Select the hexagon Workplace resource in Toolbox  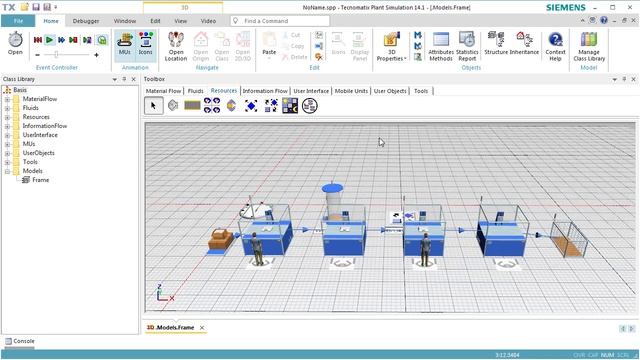click(x=173, y=106)
